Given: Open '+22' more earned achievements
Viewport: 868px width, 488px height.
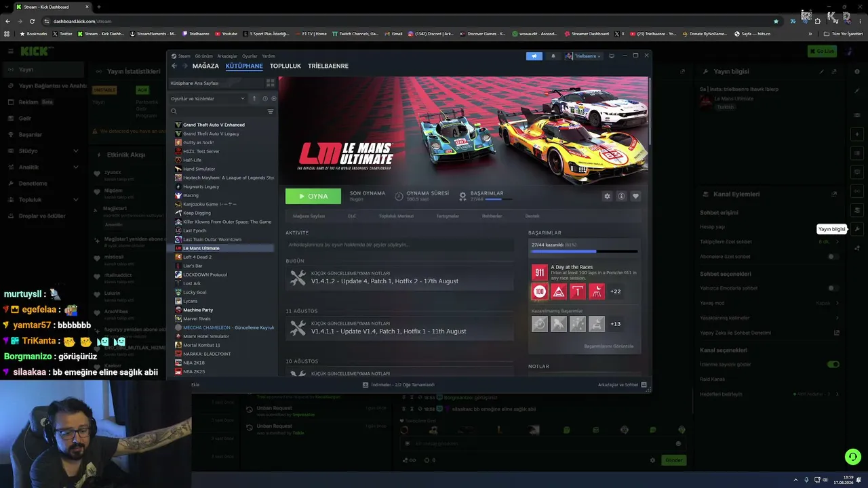Looking at the screenshot, I should pyautogui.click(x=616, y=291).
